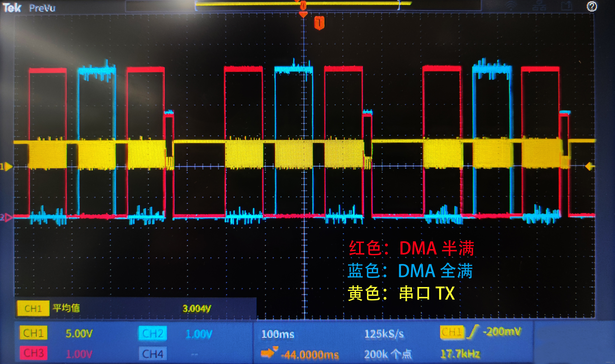Click the orange trigger marker in overview bar
This screenshot has width=615, height=364.
point(303,5)
